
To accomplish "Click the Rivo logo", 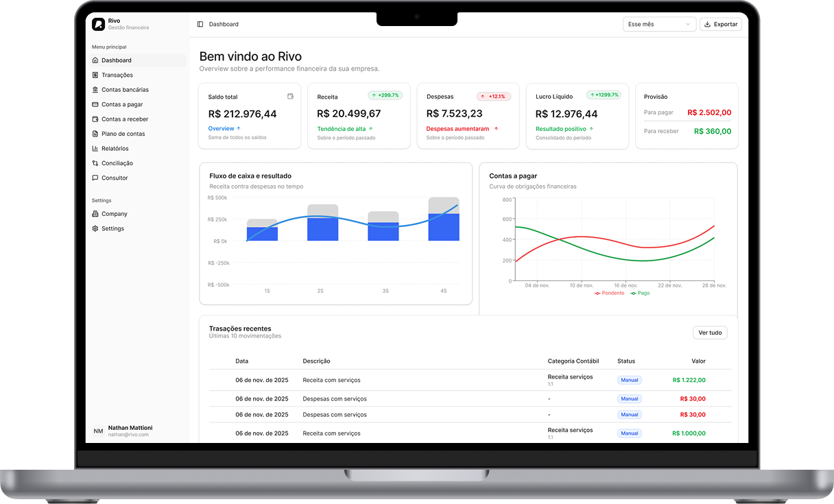I will tap(97, 23).
